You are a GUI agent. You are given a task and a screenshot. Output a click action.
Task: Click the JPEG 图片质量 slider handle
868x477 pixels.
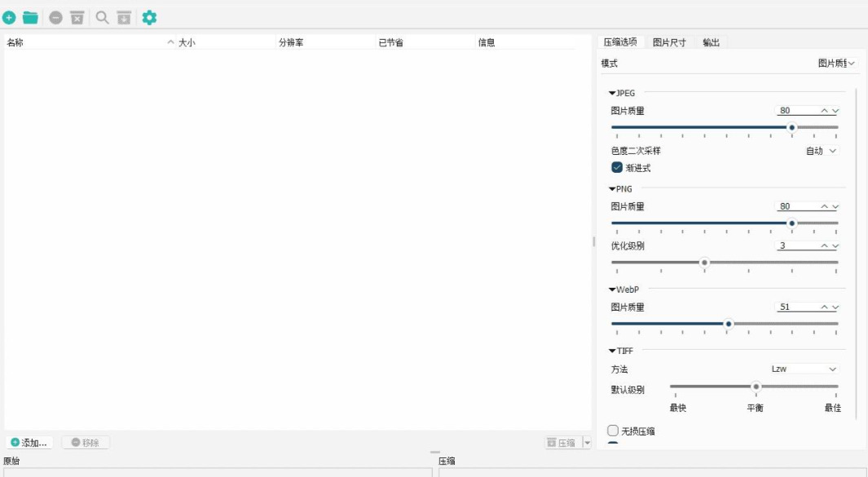[791, 127]
